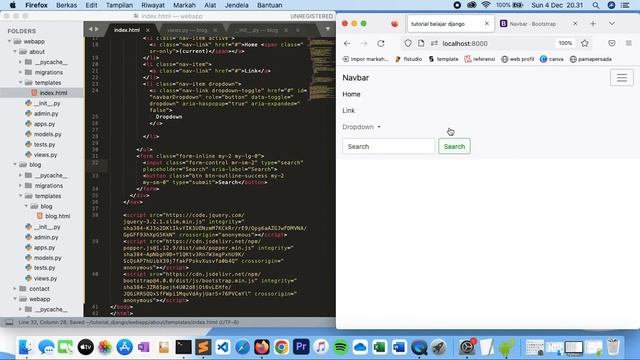List all tabs dropdown arrow
The width and height of the screenshot is (640, 360).
click(x=611, y=24)
